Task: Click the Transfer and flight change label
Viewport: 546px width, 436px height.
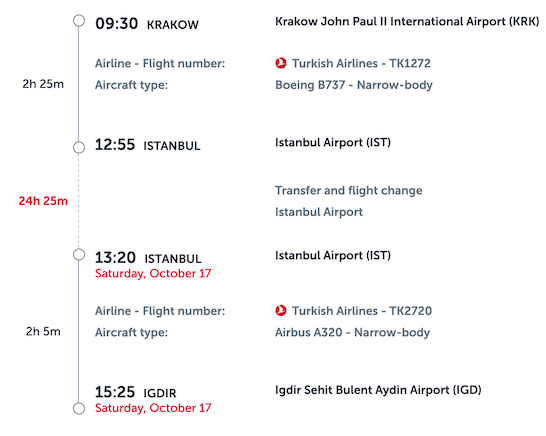Action: pos(349,190)
